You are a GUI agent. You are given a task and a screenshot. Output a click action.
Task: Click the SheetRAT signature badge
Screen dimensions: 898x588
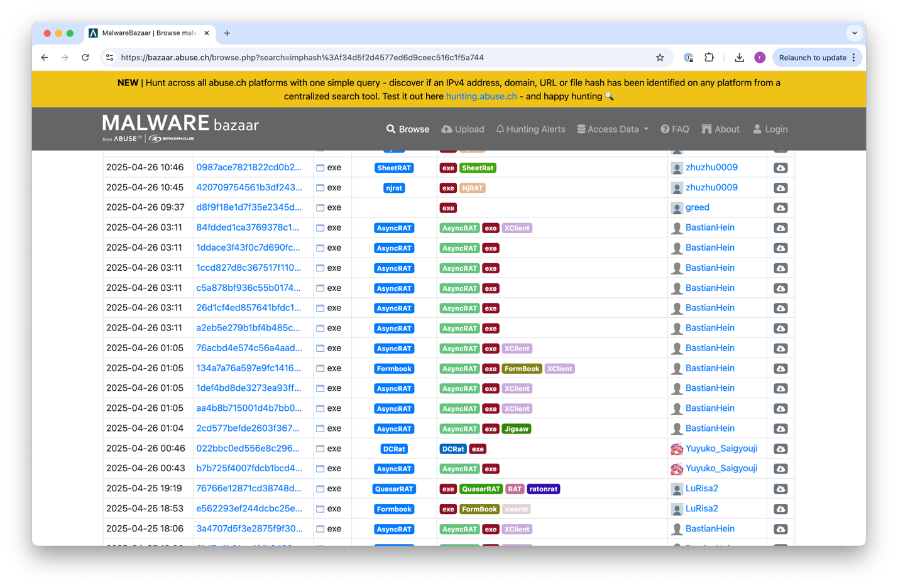(394, 168)
